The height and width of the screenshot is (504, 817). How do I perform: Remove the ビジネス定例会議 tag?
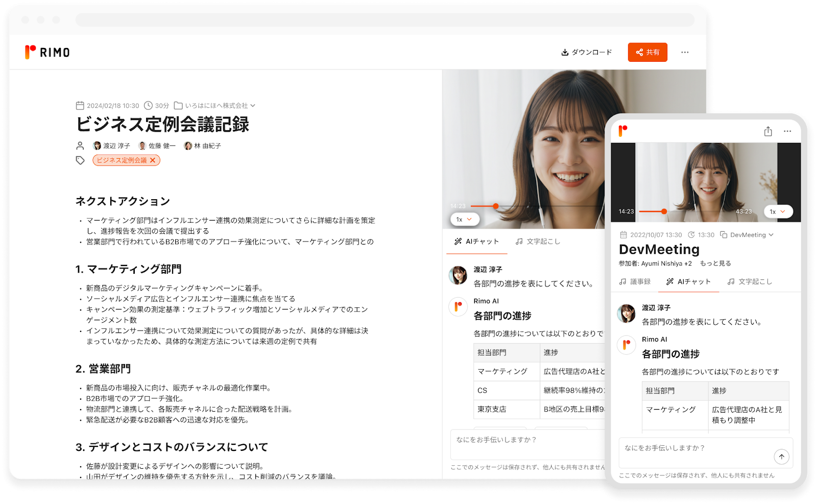click(153, 160)
